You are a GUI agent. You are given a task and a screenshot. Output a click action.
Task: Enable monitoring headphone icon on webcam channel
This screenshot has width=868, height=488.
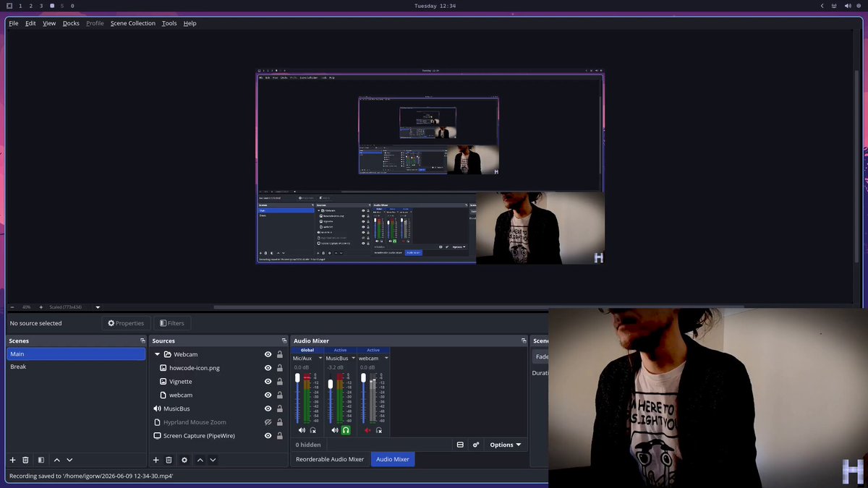point(379,430)
